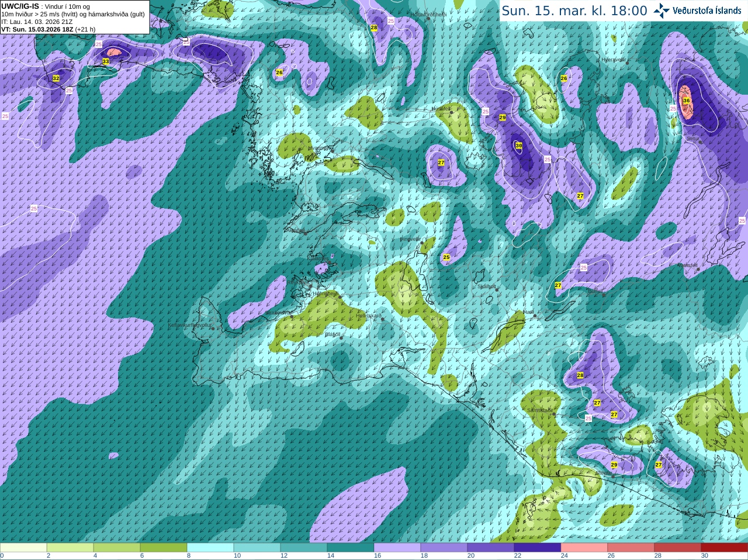Viewport: 748px width, 560px height.
Task: Select the 16–18 m/s light purple legend swatch
Action: pyautogui.click(x=397, y=548)
